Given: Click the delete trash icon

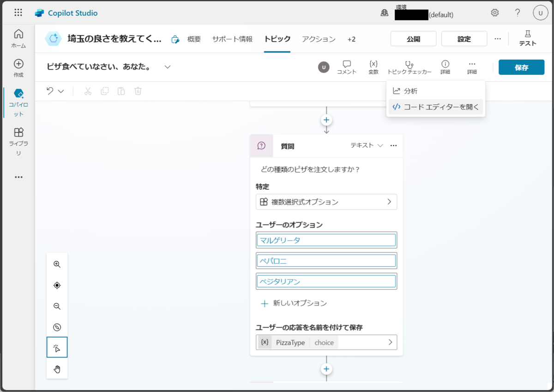Looking at the screenshot, I should pyautogui.click(x=138, y=91).
